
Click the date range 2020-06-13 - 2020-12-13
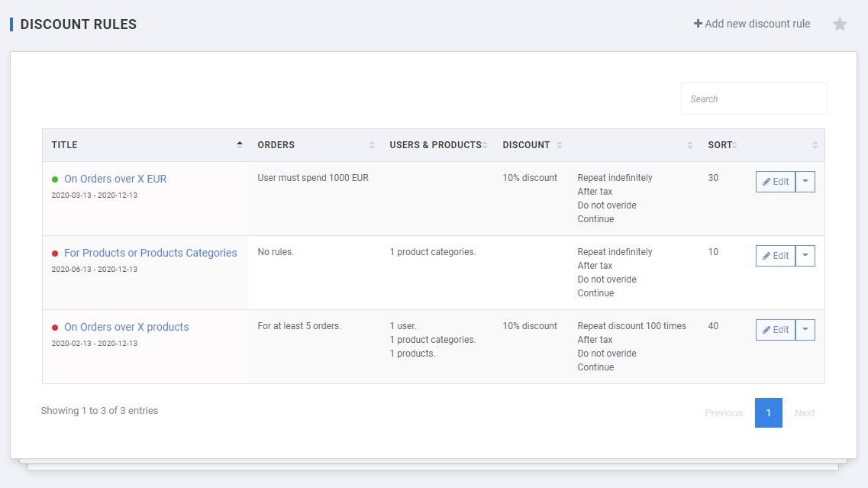[94, 270]
